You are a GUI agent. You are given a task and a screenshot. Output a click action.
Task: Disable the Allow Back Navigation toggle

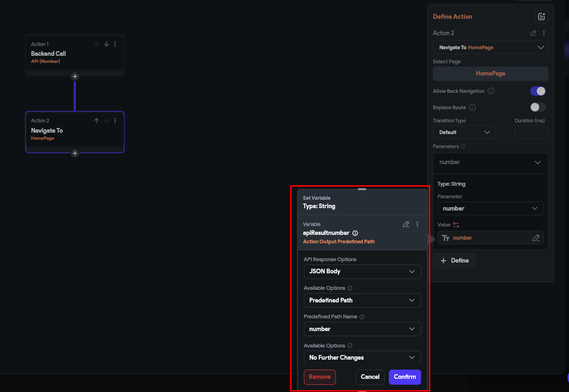(538, 91)
